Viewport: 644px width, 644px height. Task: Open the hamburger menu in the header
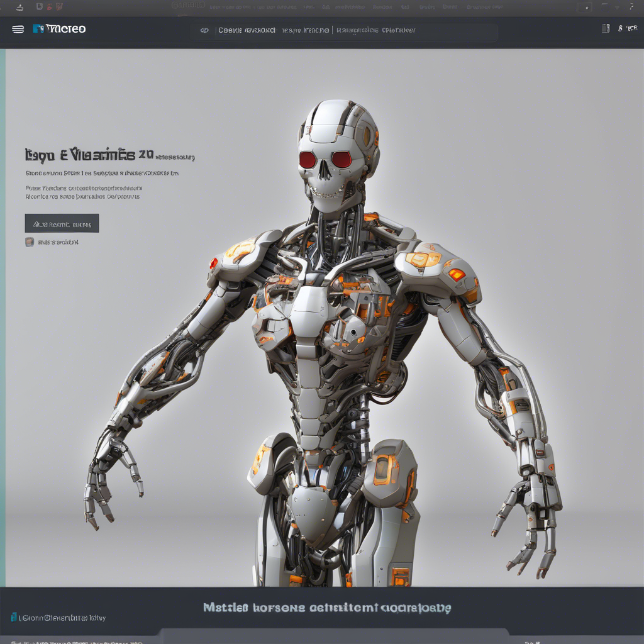18,29
